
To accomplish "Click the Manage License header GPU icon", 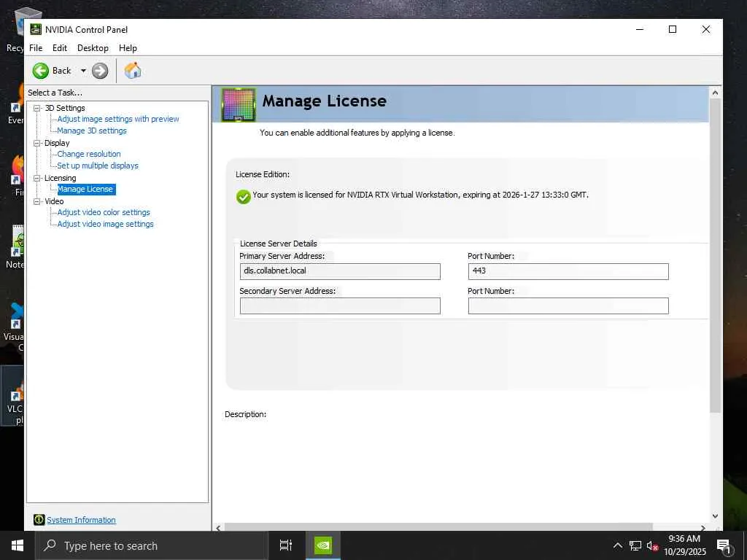I will [x=239, y=104].
